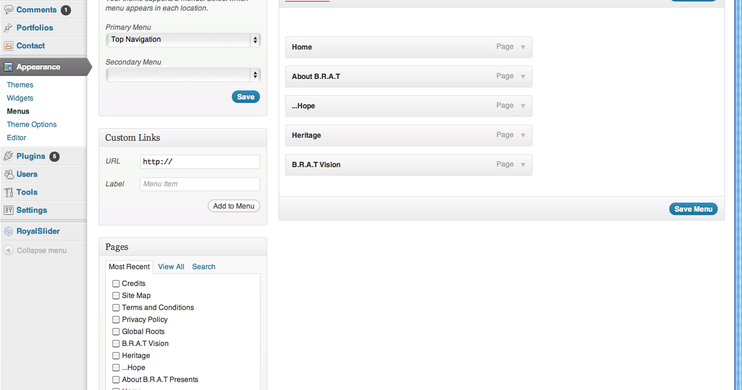
Task: Select the Home menu item bar
Action: [408, 47]
